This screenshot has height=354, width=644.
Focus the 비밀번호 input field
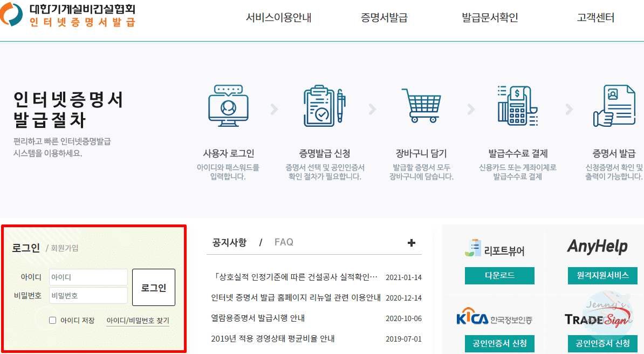88,296
